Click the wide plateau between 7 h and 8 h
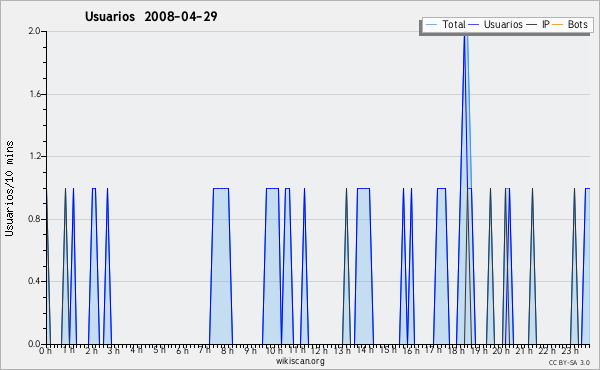Screen dimensions: 600x370 [x=221, y=266]
